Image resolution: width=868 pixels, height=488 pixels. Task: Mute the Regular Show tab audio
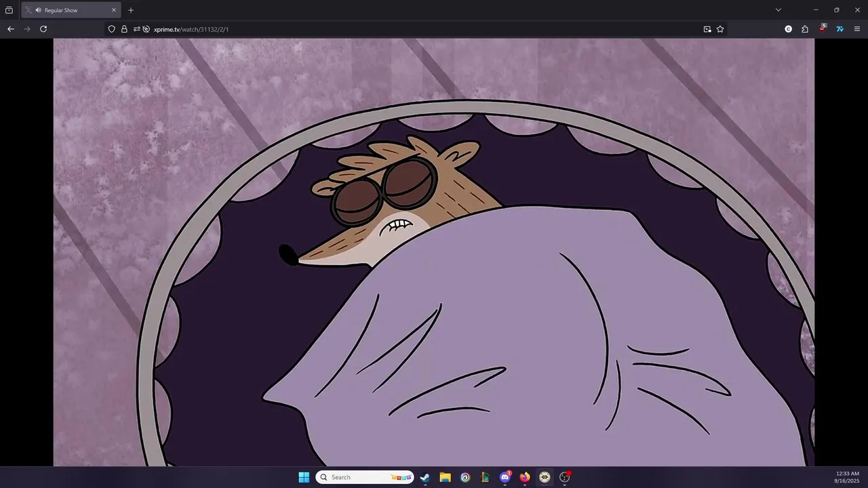pyautogui.click(x=38, y=10)
